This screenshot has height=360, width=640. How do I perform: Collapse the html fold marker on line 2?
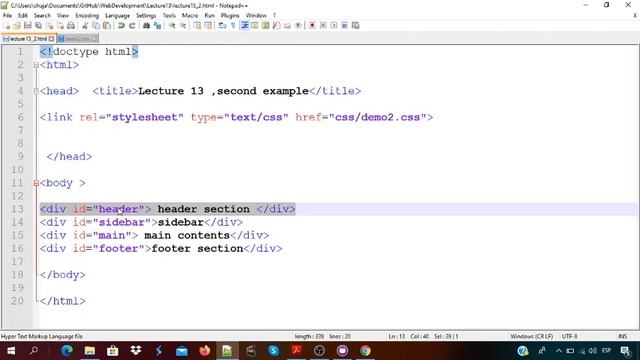tap(36, 65)
